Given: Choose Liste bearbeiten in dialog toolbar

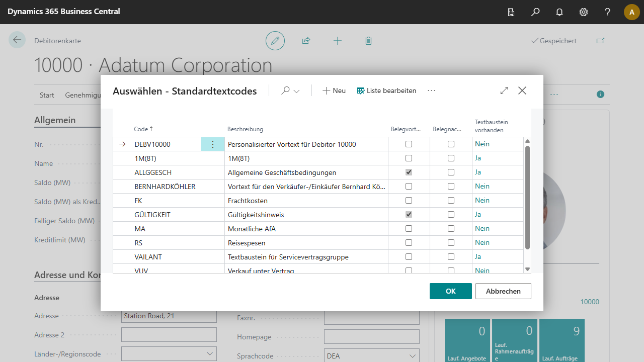Looking at the screenshot, I should point(386,90).
